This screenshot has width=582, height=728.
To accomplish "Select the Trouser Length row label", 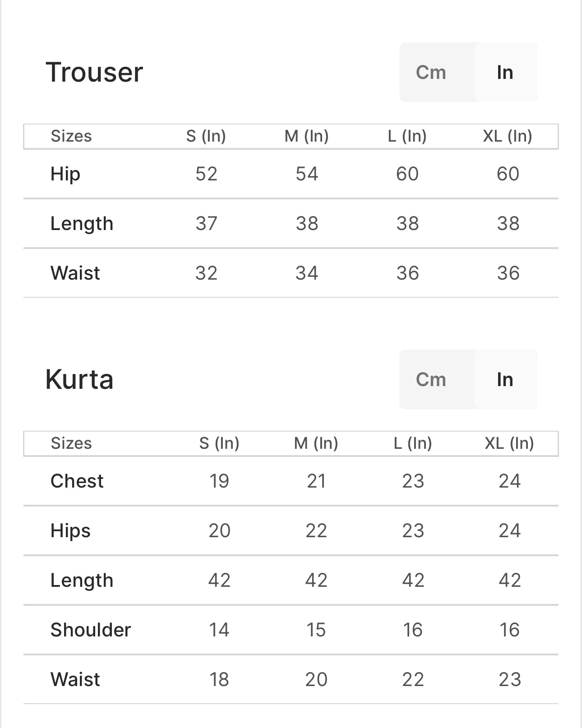I will pyautogui.click(x=82, y=223).
